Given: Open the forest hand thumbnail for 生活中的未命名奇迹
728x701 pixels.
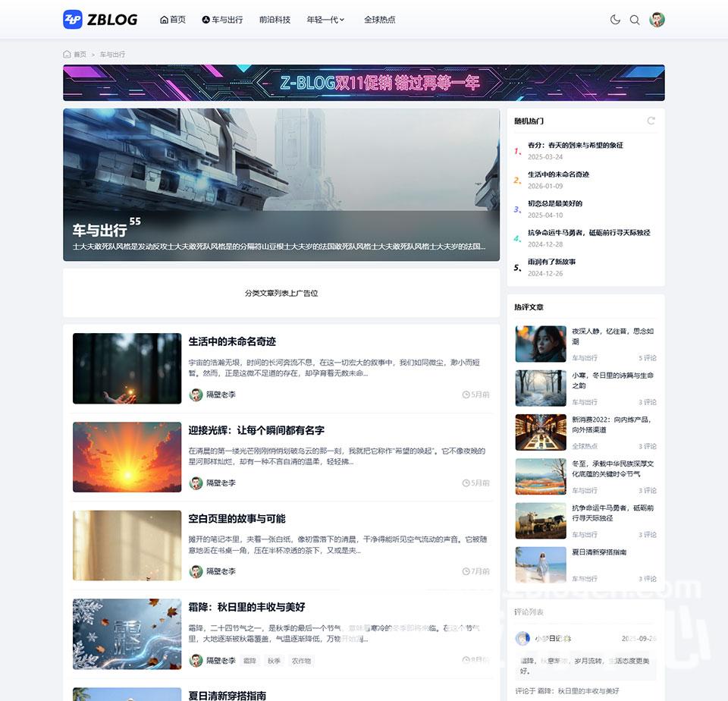Looking at the screenshot, I should click(127, 369).
